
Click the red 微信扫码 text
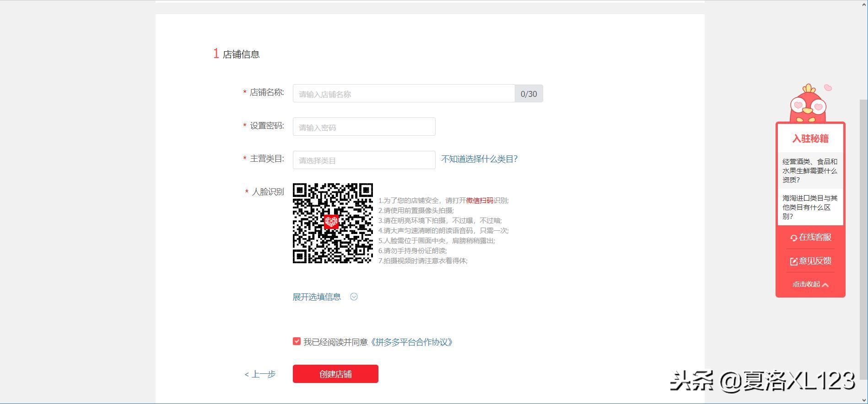(x=480, y=201)
